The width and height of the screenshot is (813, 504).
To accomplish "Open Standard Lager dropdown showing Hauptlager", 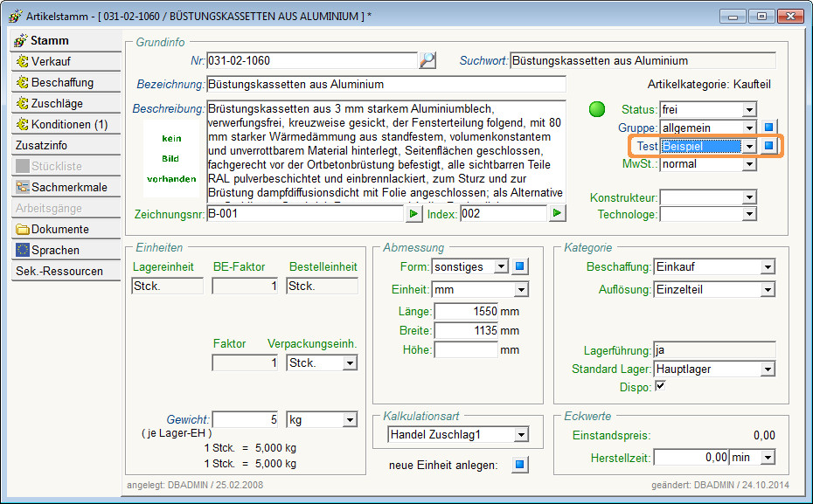I will pos(768,369).
